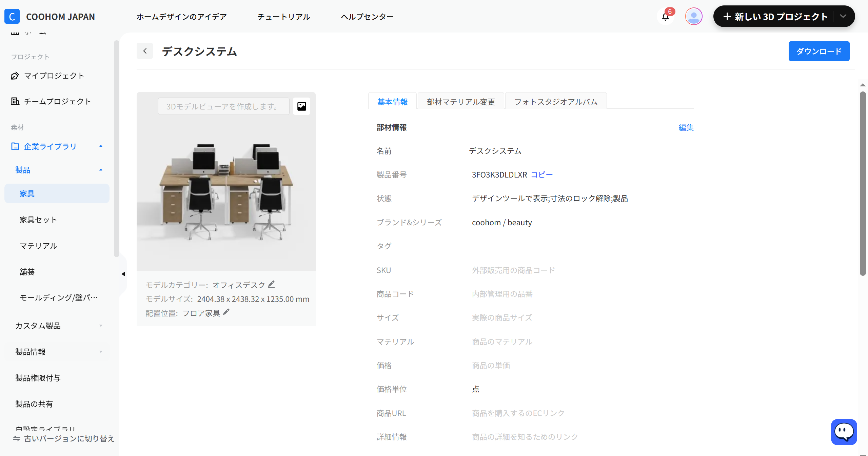This screenshot has width=868, height=456.
Task: Open the ヘルプセンター menu
Action: [x=367, y=17]
